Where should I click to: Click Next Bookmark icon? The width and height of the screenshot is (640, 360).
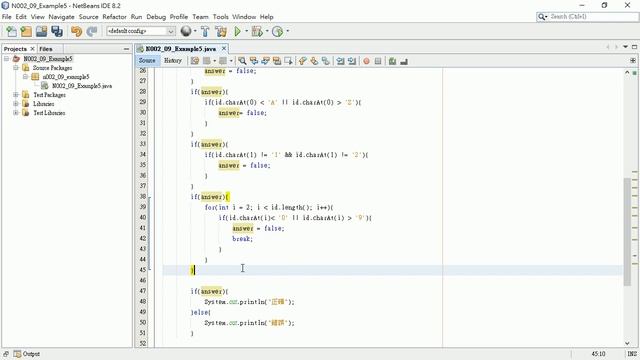(x=314, y=61)
